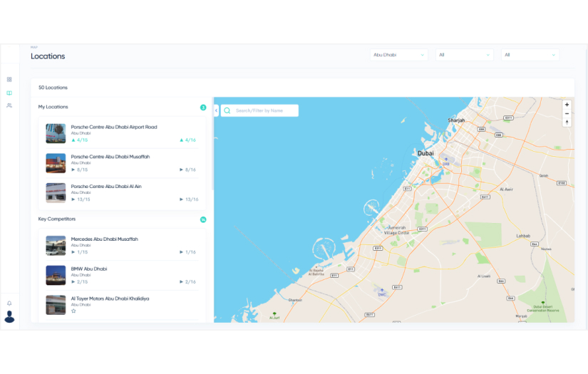588x374 pixels.
Task: Open the middle All filter dropdown
Action: 464,55
